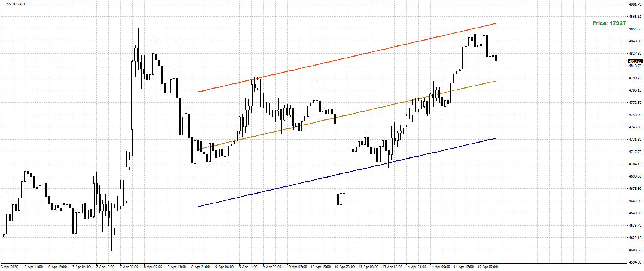644x271 pixels.
Task: Select the golden middle channel line
Action: (x=347, y=116)
